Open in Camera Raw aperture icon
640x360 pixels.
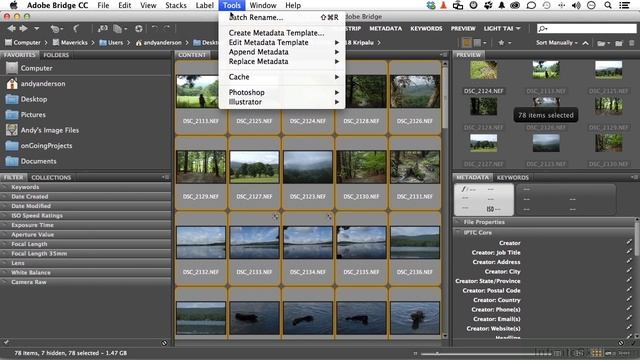[139, 29]
